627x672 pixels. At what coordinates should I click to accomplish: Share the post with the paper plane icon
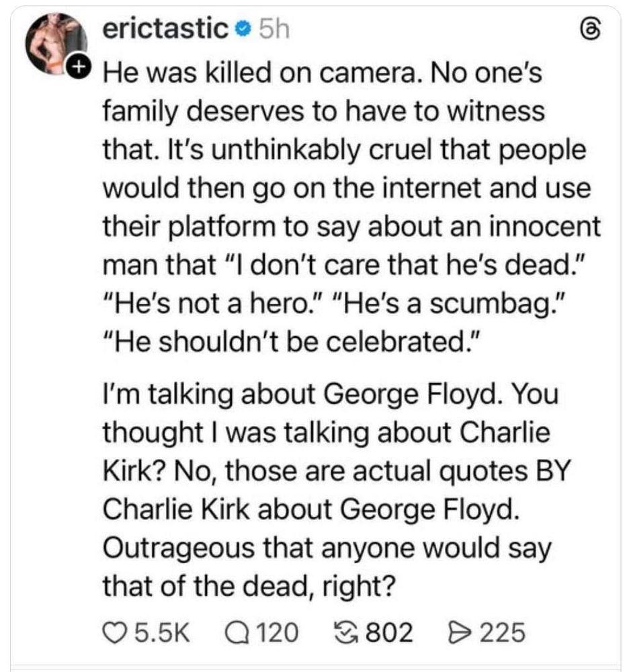(457, 632)
